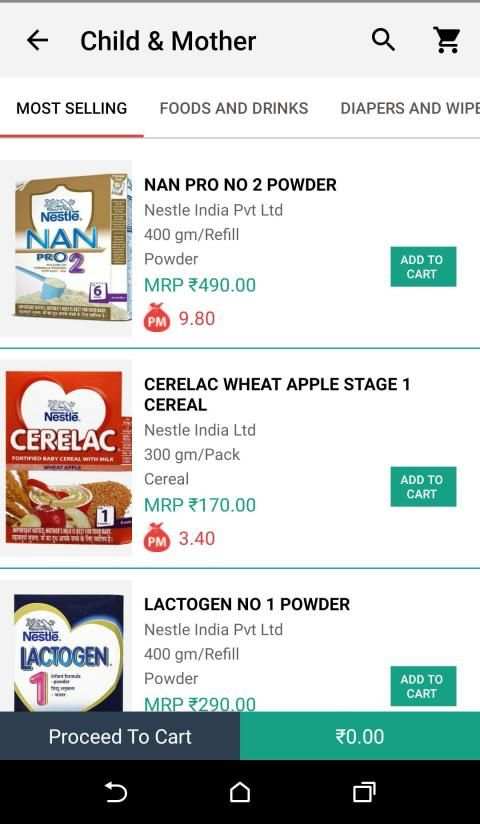Tap PM money bag icon for NAN Pro
Viewport: 480px width, 824px height.
[157, 317]
